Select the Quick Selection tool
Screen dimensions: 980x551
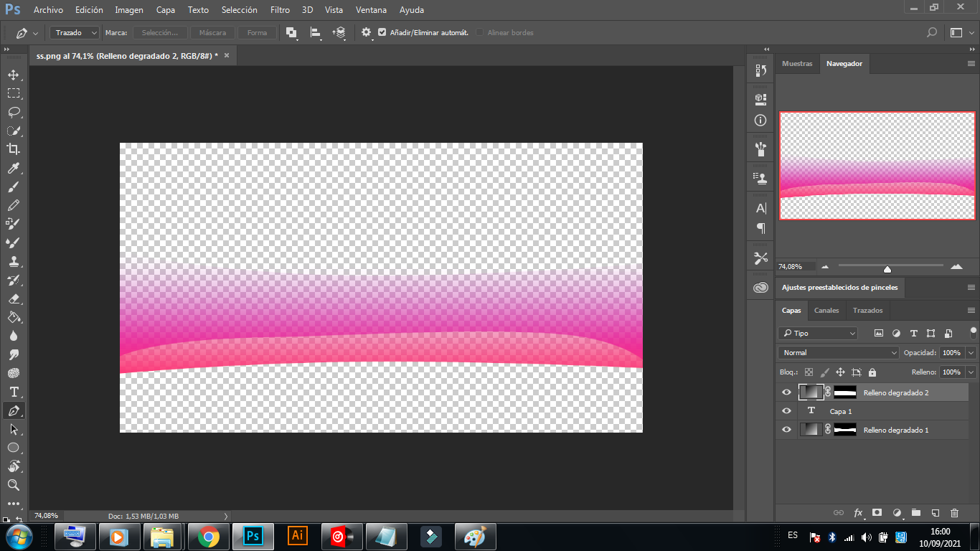14,131
